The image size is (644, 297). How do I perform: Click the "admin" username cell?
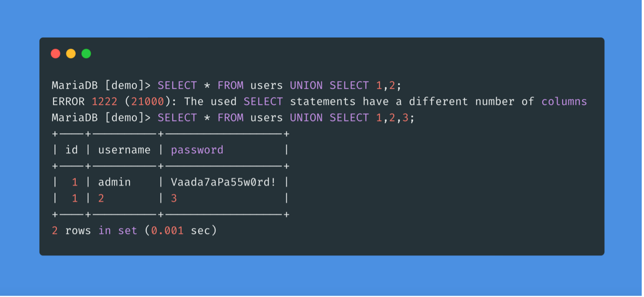114,182
